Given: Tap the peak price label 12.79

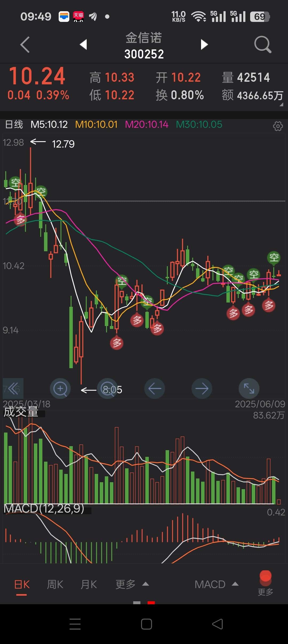Looking at the screenshot, I should (x=63, y=144).
